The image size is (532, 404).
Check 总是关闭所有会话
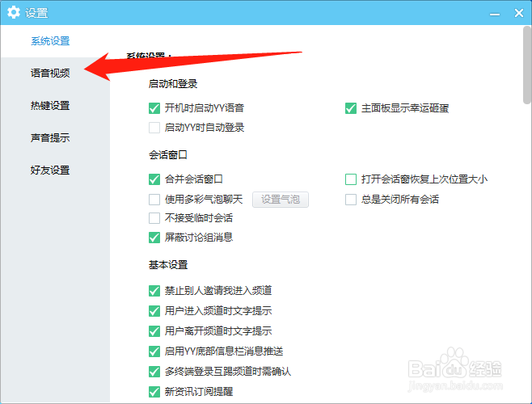tap(351, 199)
